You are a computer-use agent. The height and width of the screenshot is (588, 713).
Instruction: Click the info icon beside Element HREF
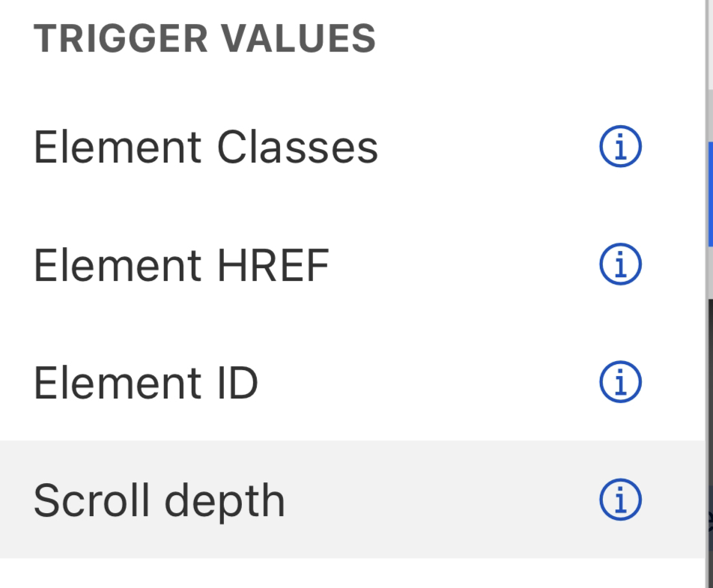[622, 263]
